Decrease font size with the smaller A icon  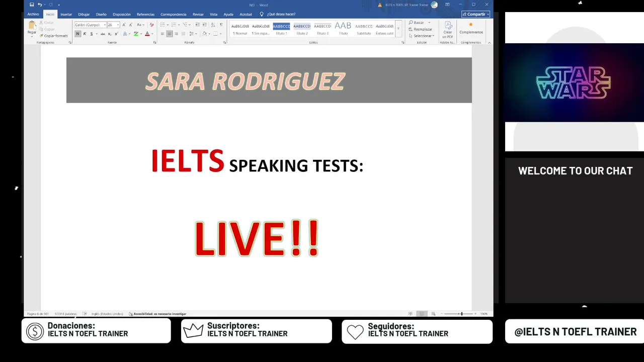(131, 25)
